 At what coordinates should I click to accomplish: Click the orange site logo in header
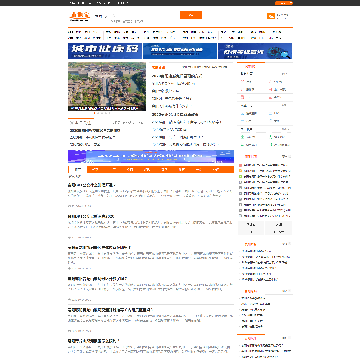(79, 16)
